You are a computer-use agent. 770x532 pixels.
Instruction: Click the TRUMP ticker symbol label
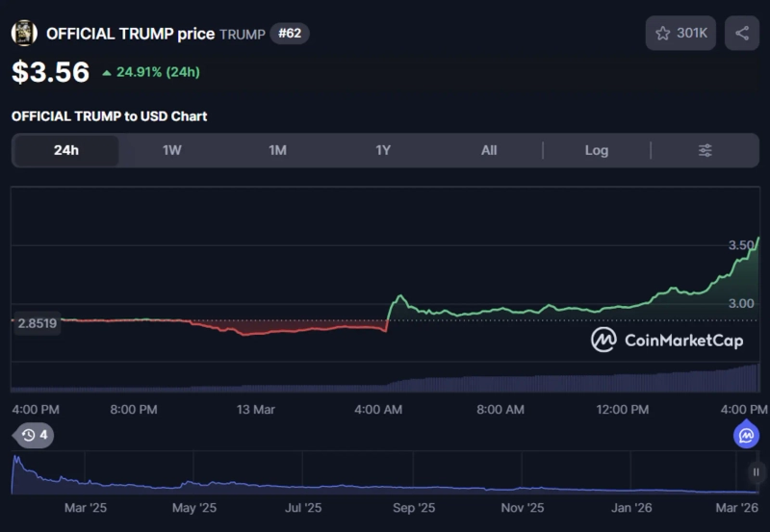tap(242, 35)
